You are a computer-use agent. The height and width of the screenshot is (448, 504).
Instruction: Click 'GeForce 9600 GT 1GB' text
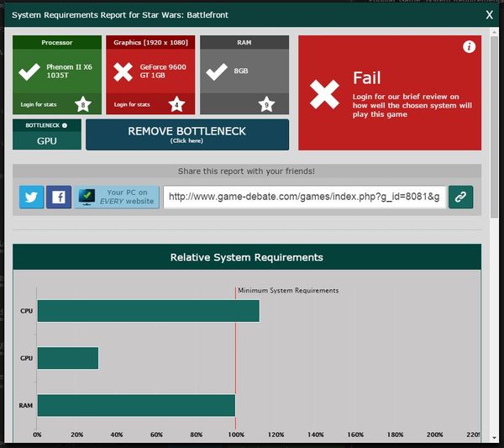(x=163, y=71)
